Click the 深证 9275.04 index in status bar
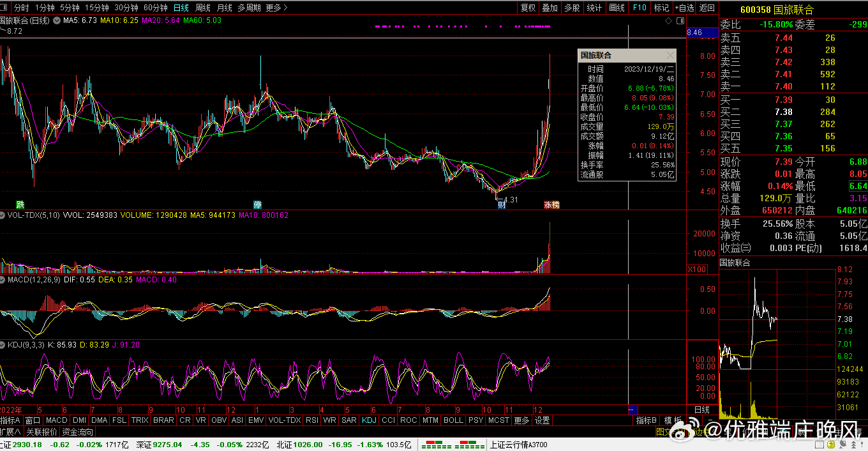The width and height of the screenshot is (868, 451). (x=160, y=445)
